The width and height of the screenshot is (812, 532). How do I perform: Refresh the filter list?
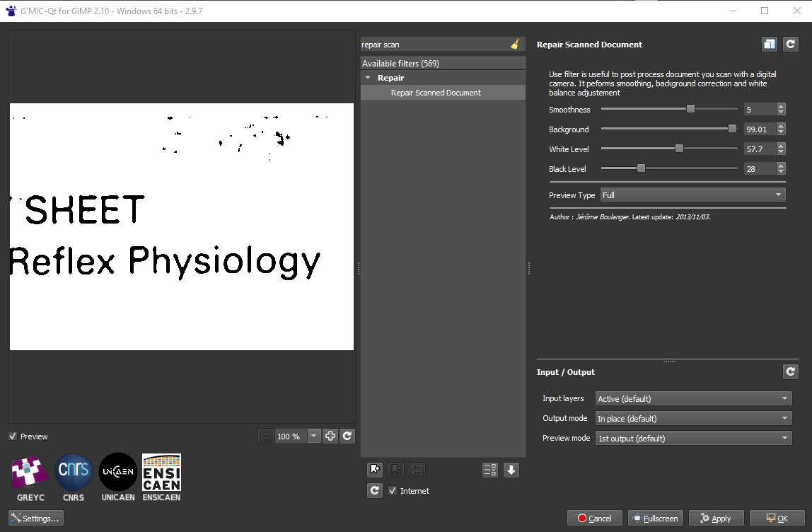374,490
